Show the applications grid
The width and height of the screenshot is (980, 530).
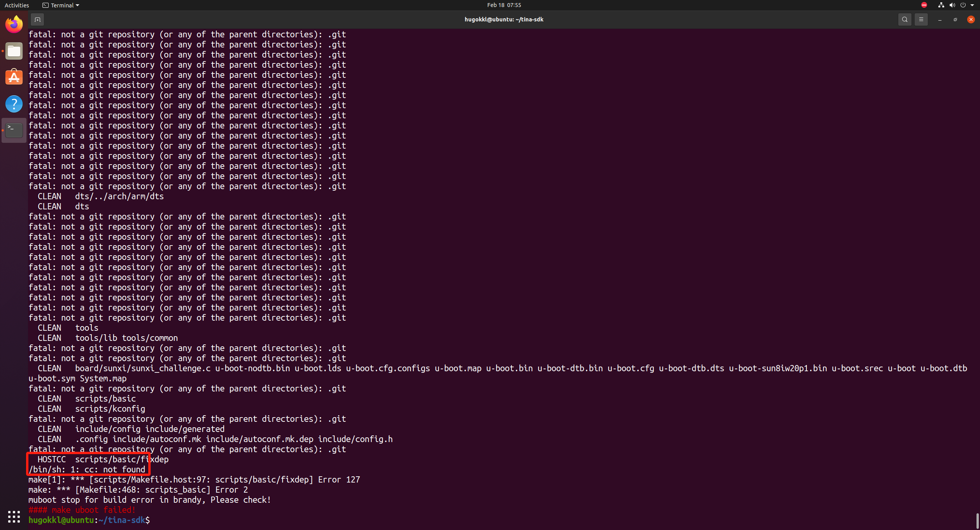click(14, 516)
